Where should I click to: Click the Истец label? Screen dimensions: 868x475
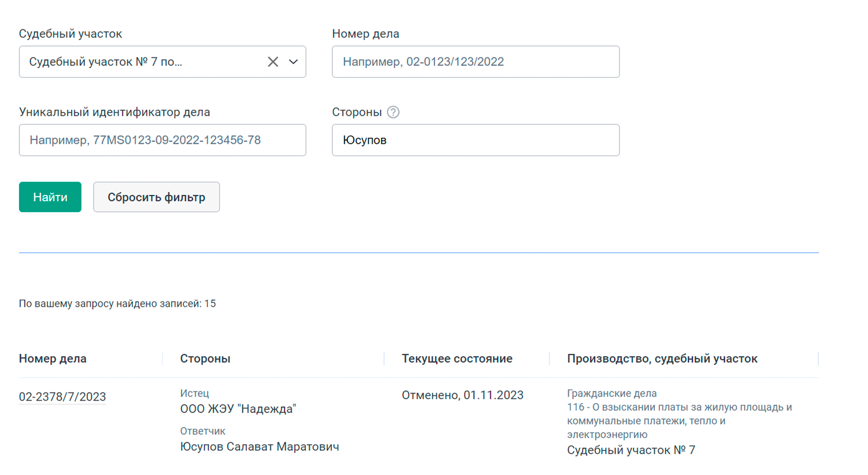[x=194, y=393]
